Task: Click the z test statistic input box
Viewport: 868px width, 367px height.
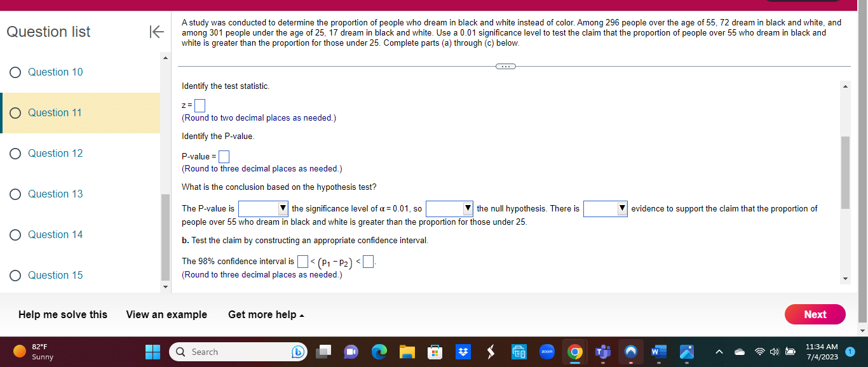Action: [200, 105]
